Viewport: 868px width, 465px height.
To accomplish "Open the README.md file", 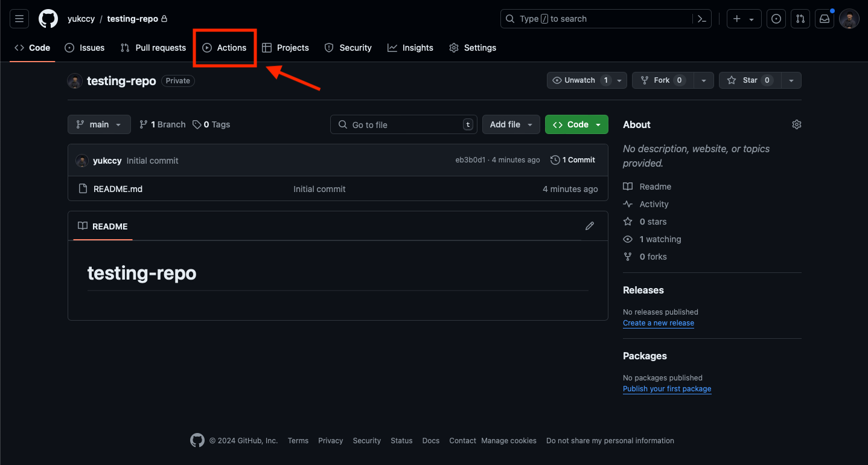I will tap(118, 189).
